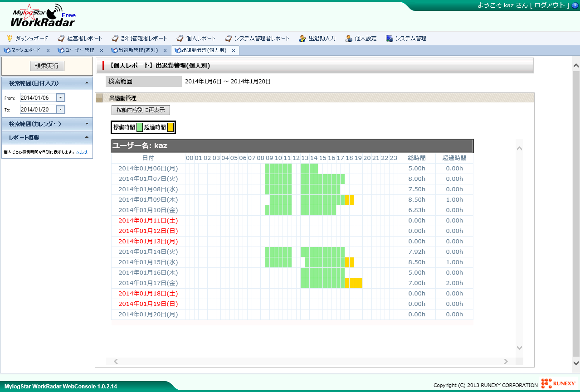Viewport: 580px width, 392px height.
Task: Click the 稼働内容別に再表示 button
Action: (140, 110)
